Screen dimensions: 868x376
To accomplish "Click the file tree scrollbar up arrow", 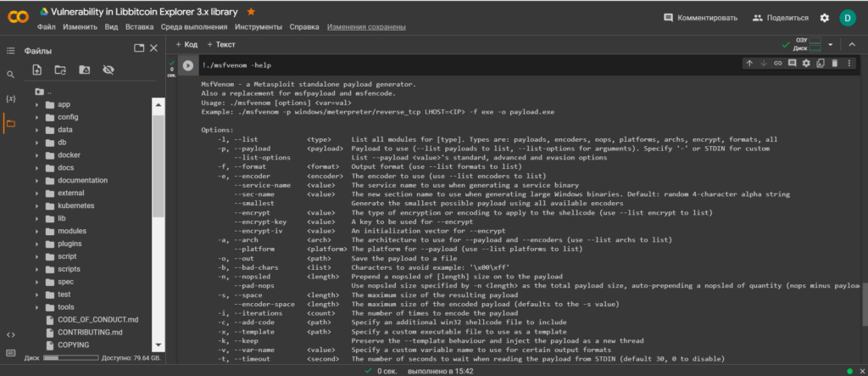I will (x=159, y=104).
